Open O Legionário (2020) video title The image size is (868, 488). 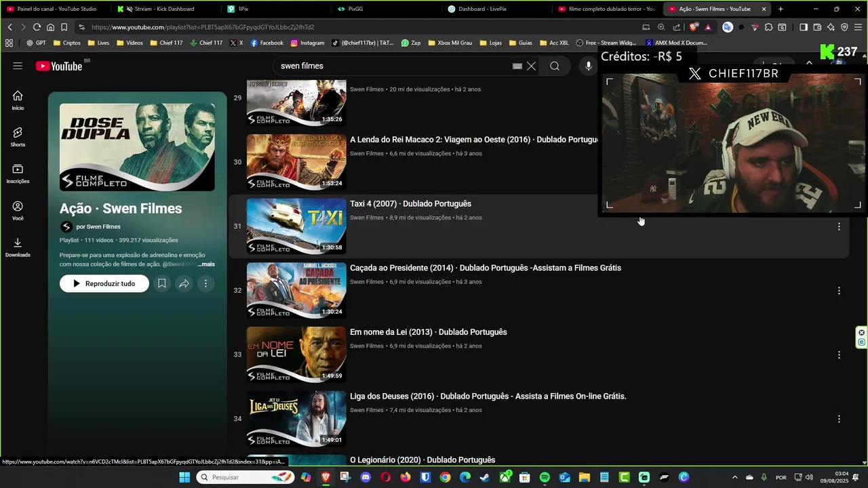(422, 460)
